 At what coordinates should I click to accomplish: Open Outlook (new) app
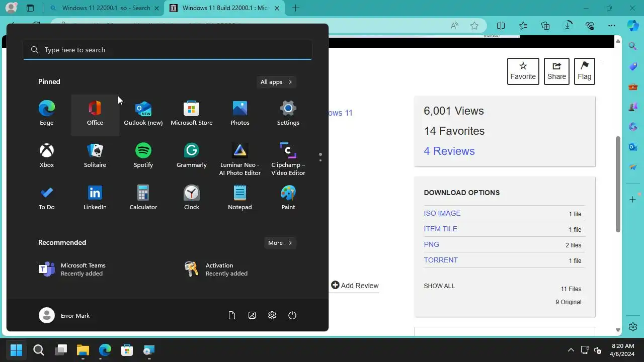(x=143, y=114)
